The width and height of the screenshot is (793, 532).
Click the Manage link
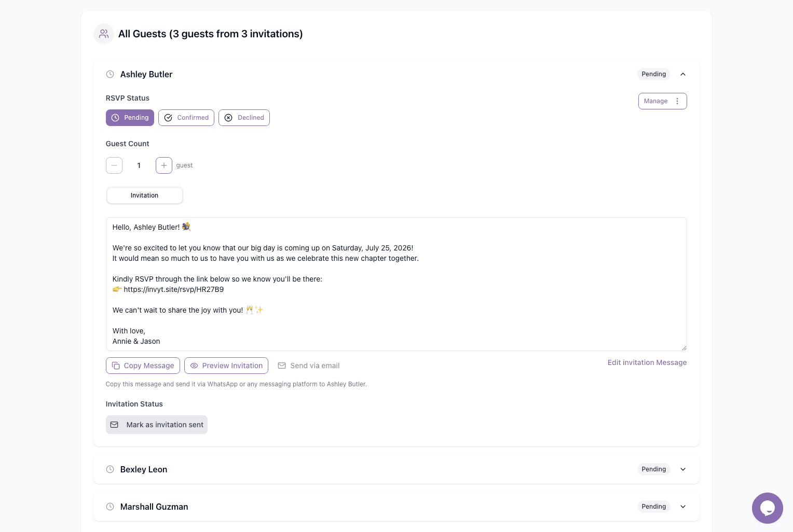click(655, 101)
